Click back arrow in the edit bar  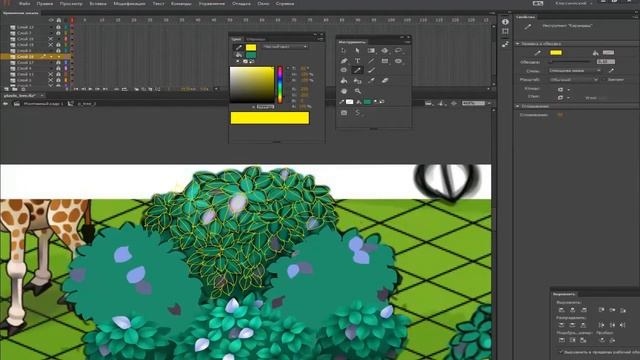(6, 104)
